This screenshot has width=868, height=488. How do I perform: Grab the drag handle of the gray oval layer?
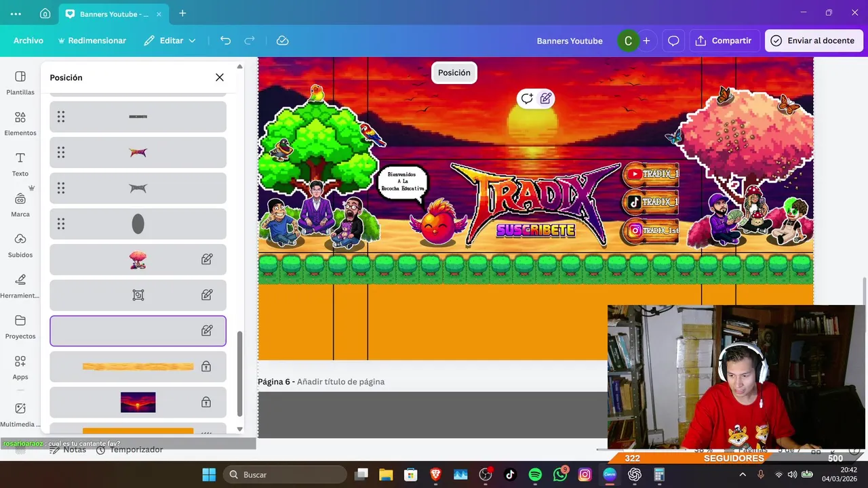(x=61, y=224)
